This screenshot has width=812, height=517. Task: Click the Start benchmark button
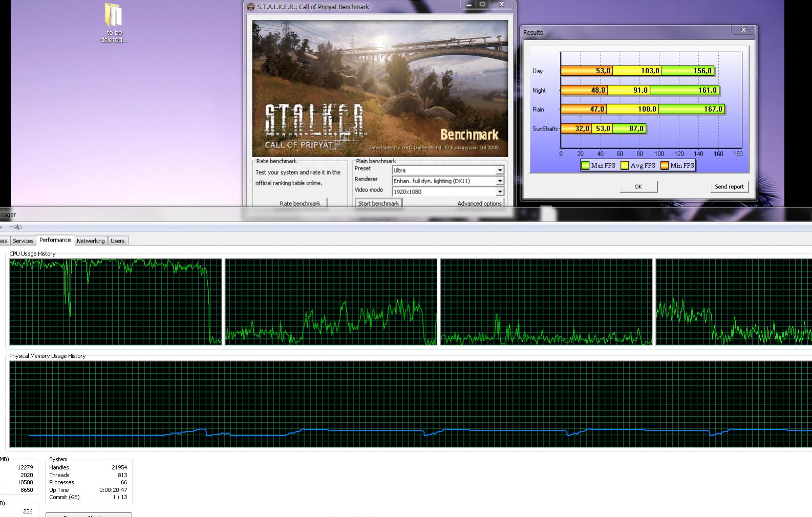[378, 203]
